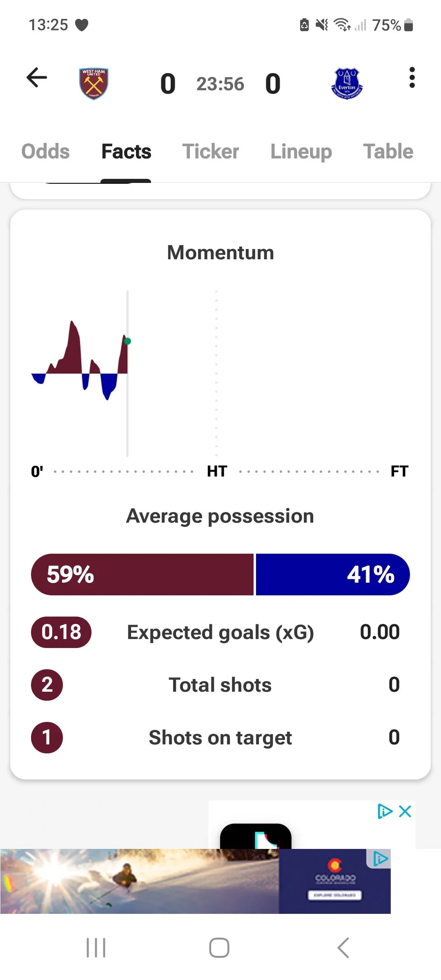Image resolution: width=441 pixels, height=980 pixels.
Task: Switch to the Ticker tab
Action: pos(211,151)
